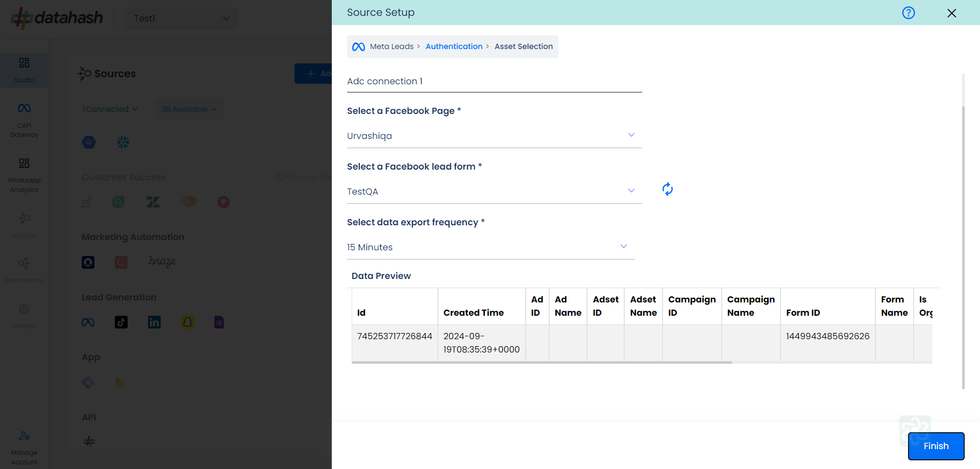
Task: Edit the Adc connection 1 name field
Action: point(494,82)
